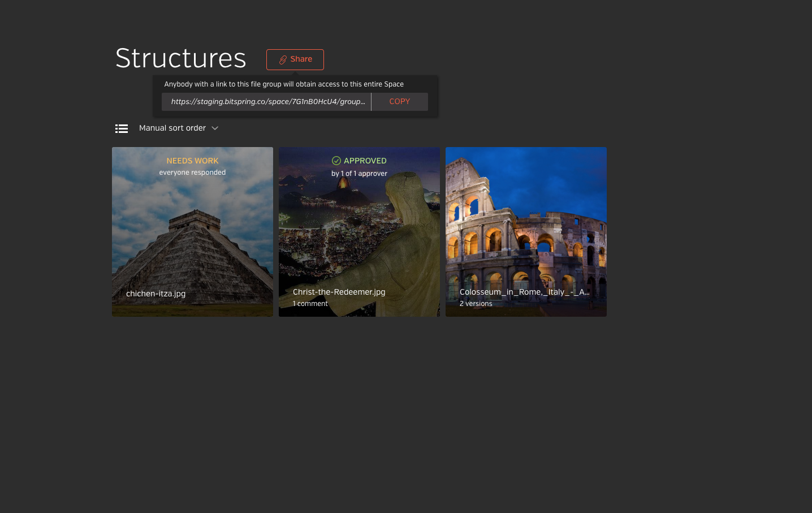Click 'by 1 of 1 approver' text
Screen dimensions: 812x513
(359, 174)
